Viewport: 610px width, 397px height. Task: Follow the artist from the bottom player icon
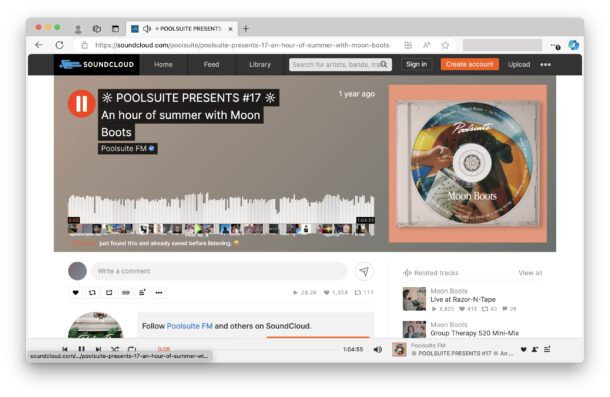click(535, 350)
